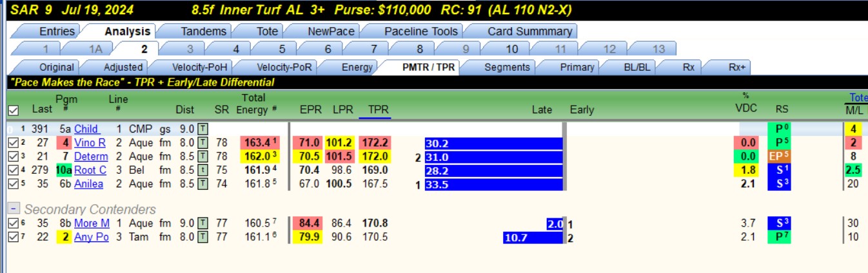Open the Paceline Tools tab
868x273 pixels.
pos(420,31)
